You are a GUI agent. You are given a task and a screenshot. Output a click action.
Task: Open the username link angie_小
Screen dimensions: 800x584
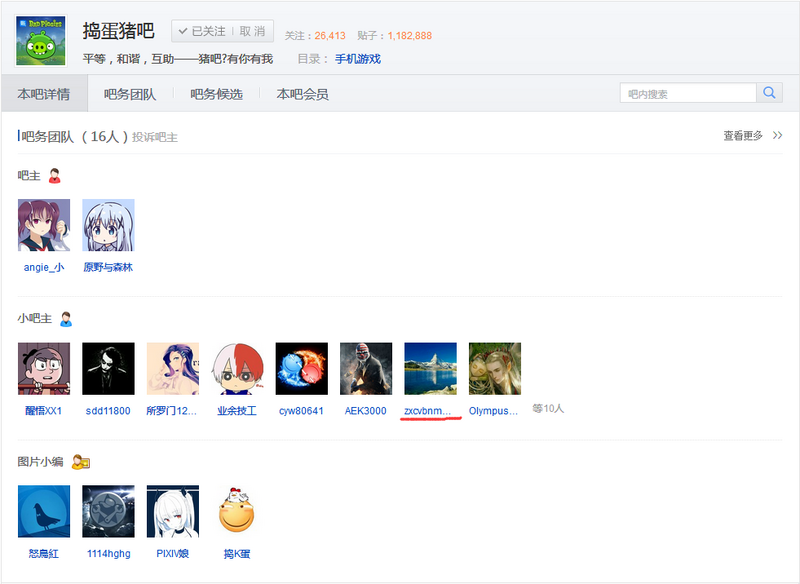(x=44, y=267)
